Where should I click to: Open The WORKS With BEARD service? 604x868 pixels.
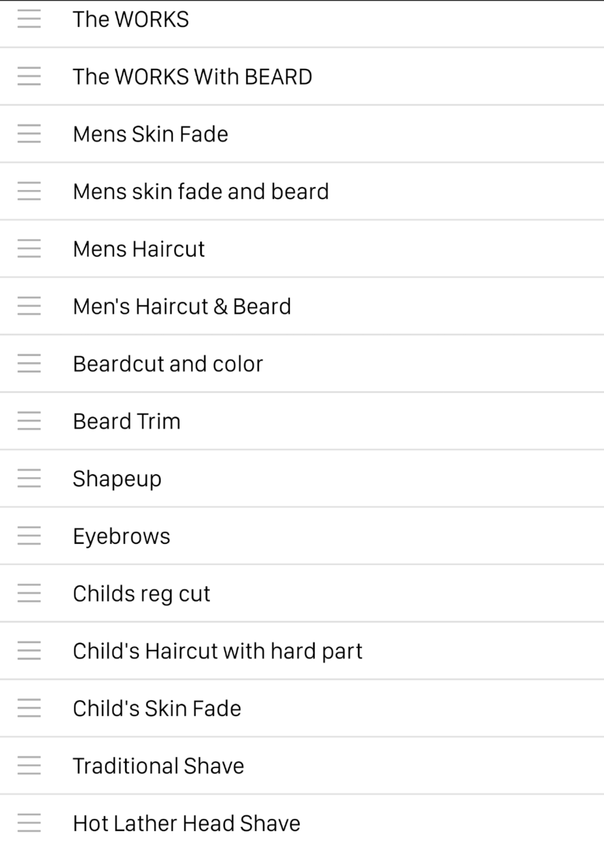point(192,77)
